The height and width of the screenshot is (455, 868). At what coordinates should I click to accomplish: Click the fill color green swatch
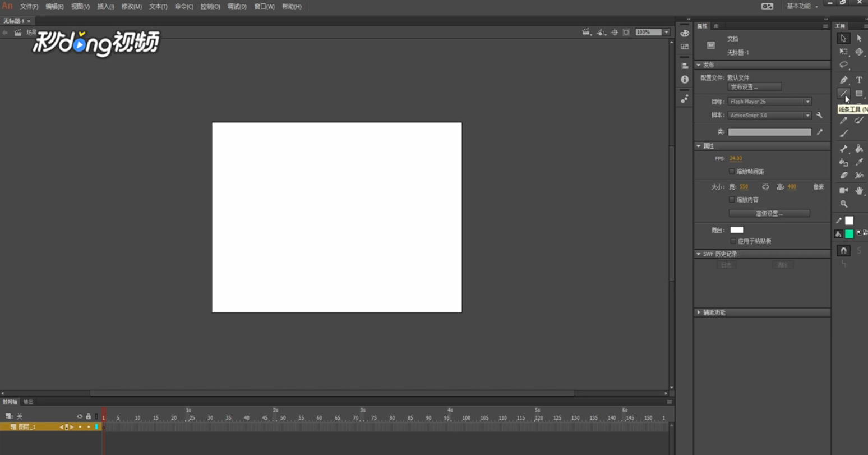pos(849,234)
